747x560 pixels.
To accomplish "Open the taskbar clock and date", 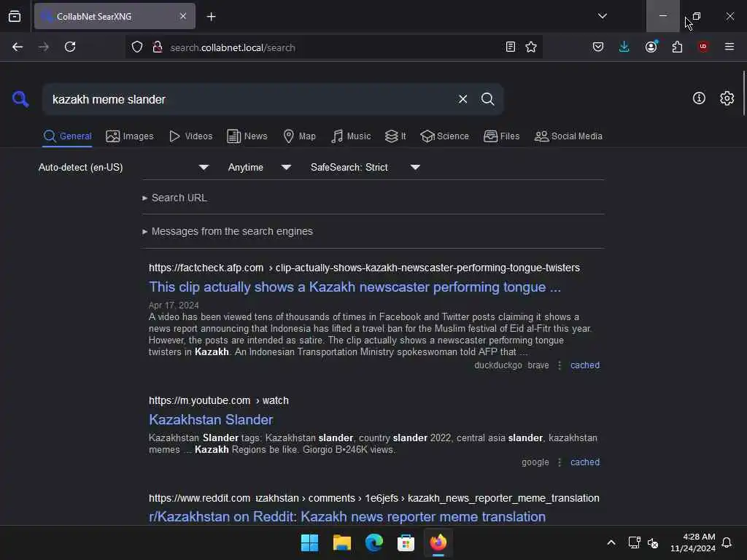I will tap(693, 542).
